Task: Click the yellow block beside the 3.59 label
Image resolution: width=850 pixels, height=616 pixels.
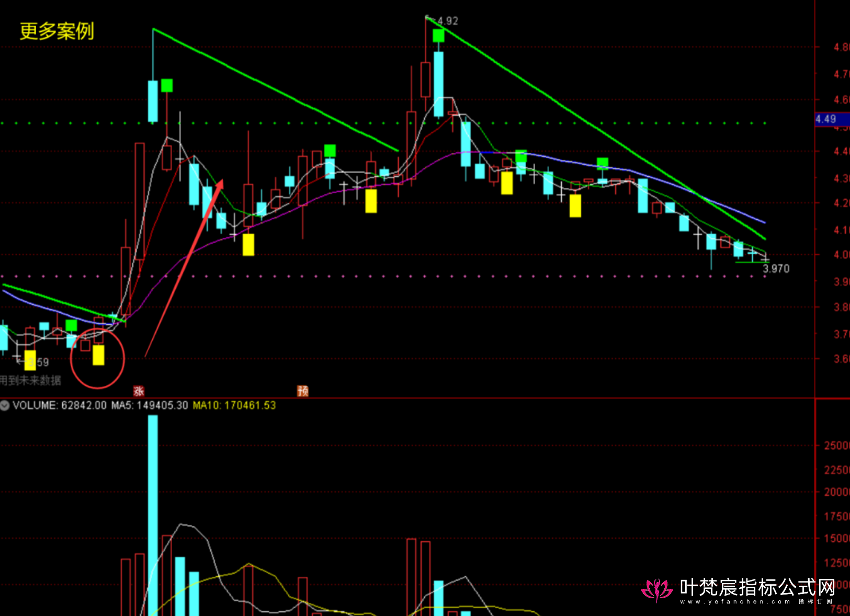Action: pos(30,360)
